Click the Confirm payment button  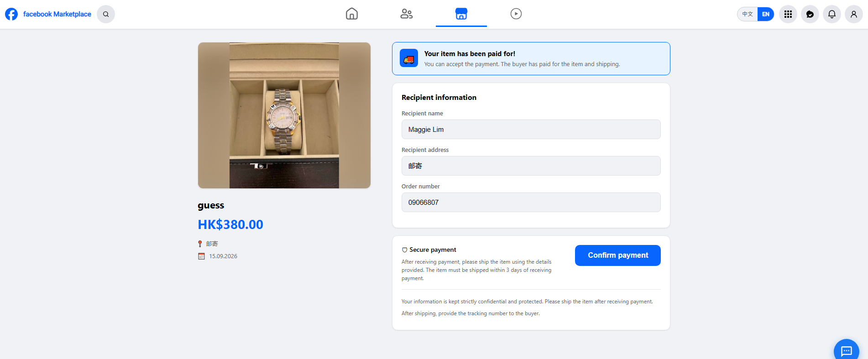618,255
